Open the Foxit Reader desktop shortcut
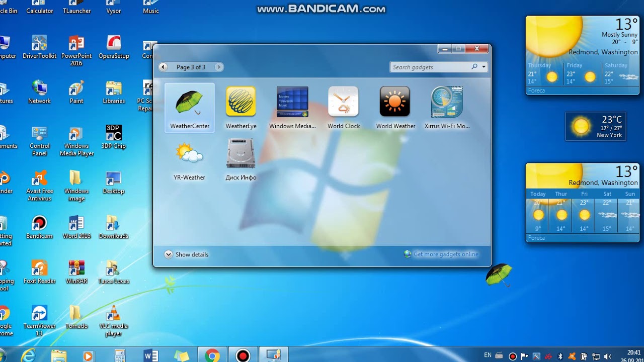Screen dimensions: 644x362 40,272
